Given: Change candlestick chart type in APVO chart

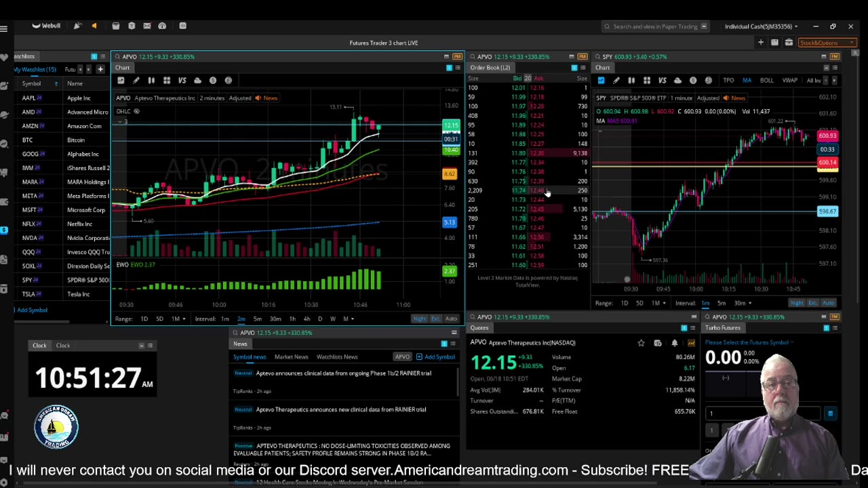Looking at the screenshot, I should 151,81.
